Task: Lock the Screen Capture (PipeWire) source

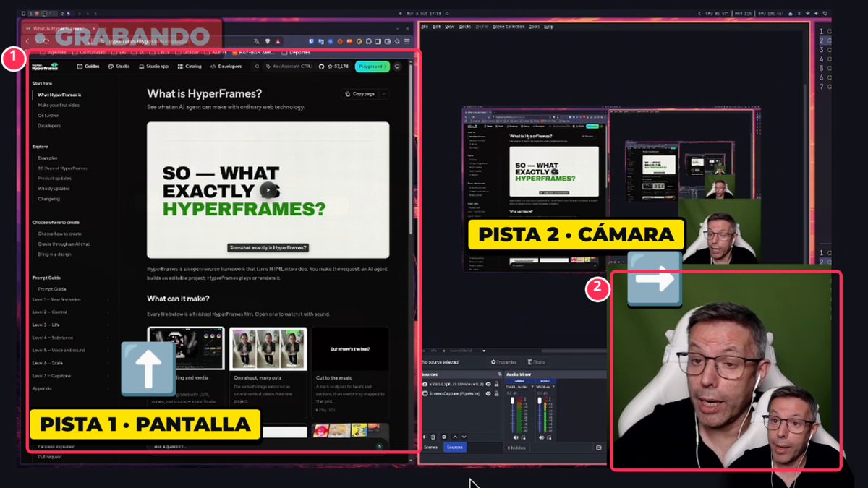Action: (497, 394)
